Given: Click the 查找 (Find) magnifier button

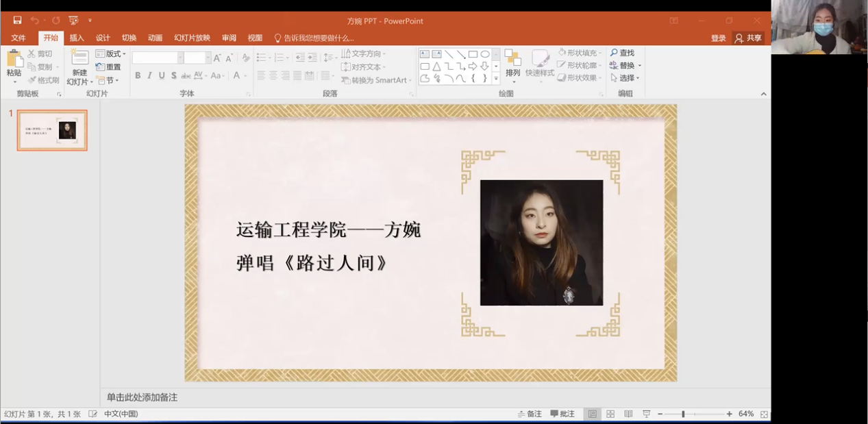Looking at the screenshot, I should 622,53.
